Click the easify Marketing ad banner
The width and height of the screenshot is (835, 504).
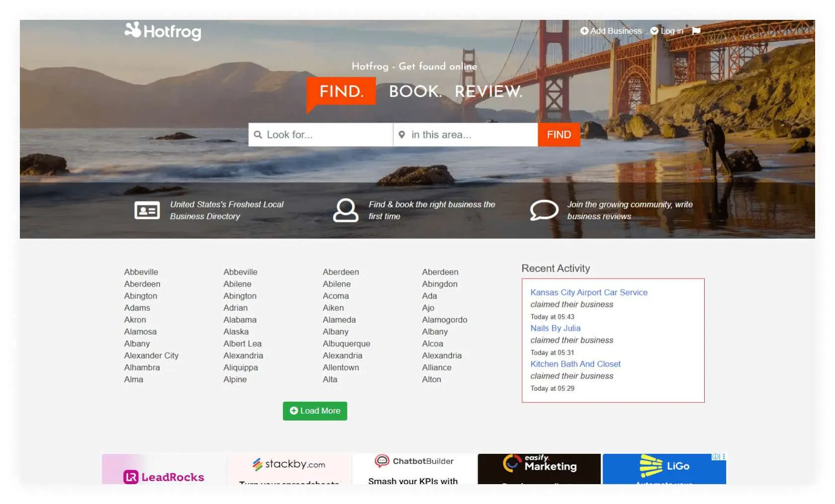(539, 469)
